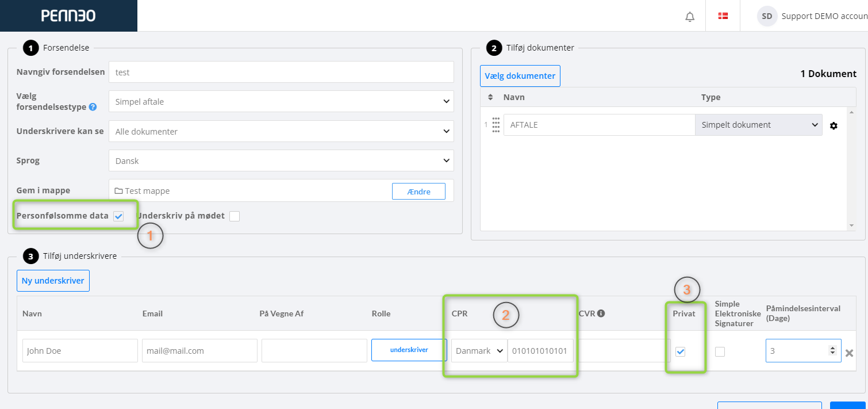
Task: Open the CPR country dropdown Danmark
Action: coord(479,350)
